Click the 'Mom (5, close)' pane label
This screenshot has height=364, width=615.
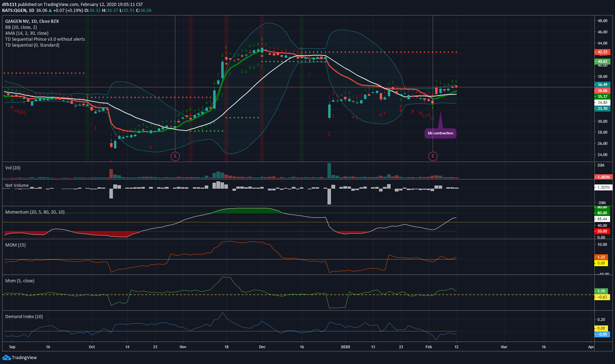tap(20, 281)
